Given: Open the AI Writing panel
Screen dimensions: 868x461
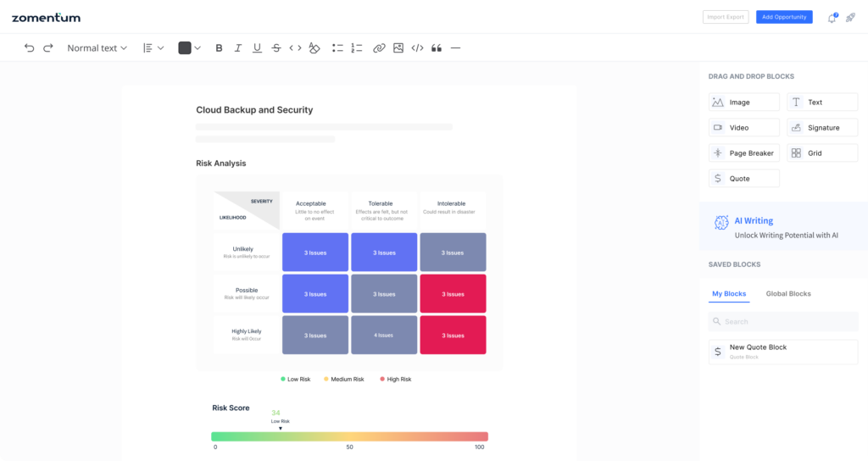Looking at the screenshot, I should click(783, 226).
